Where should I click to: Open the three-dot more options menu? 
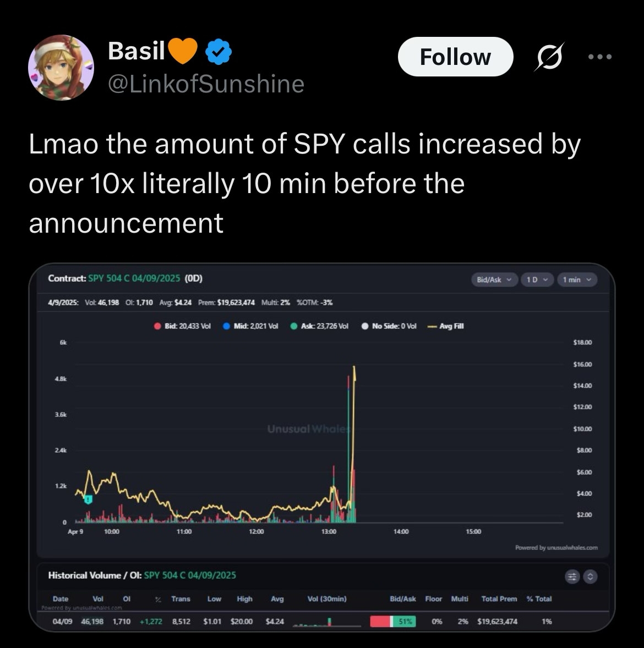pos(599,57)
